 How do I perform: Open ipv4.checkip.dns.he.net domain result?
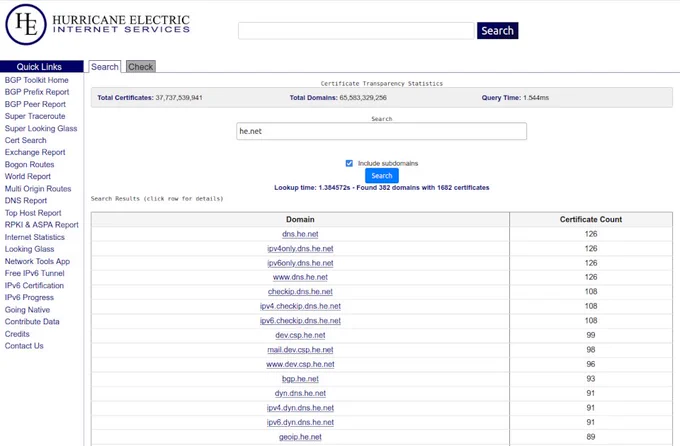[x=300, y=306]
